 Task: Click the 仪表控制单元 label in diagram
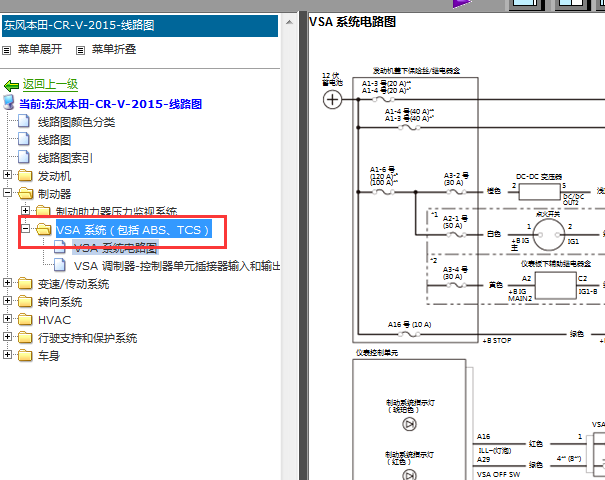(x=377, y=353)
